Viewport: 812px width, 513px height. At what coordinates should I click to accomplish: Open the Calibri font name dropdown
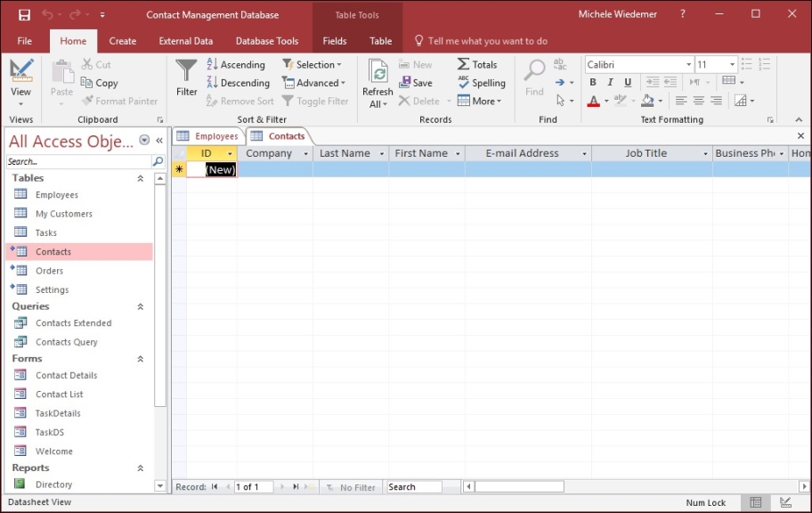pos(689,64)
